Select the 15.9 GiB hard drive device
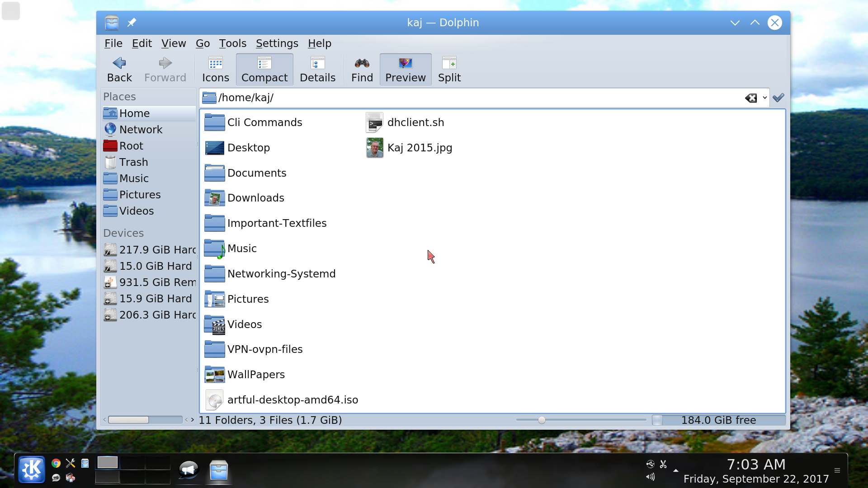868x488 pixels. click(x=149, y=299)
